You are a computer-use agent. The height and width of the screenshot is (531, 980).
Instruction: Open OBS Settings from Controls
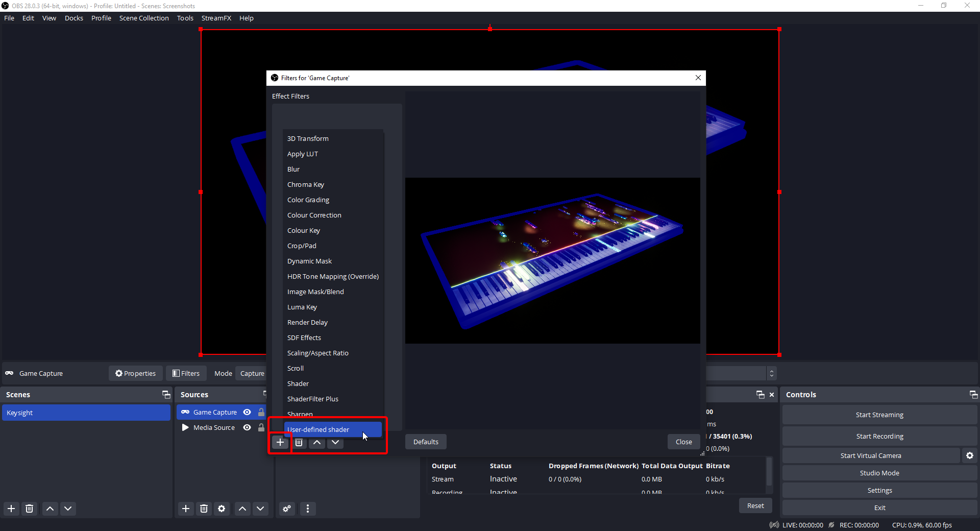[x=879, y=490]
